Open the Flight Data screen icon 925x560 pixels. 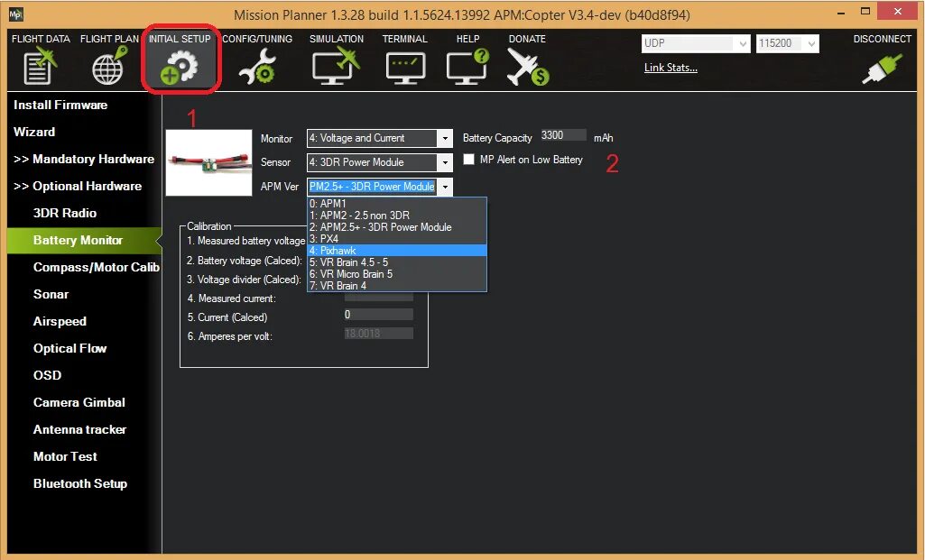[x=40, y=66]
